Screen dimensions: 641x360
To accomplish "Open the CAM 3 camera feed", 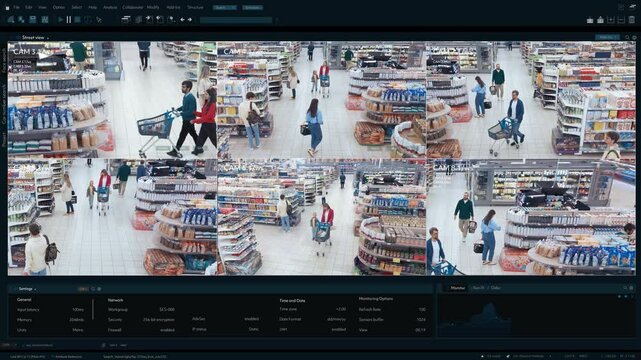I will 112,99.
